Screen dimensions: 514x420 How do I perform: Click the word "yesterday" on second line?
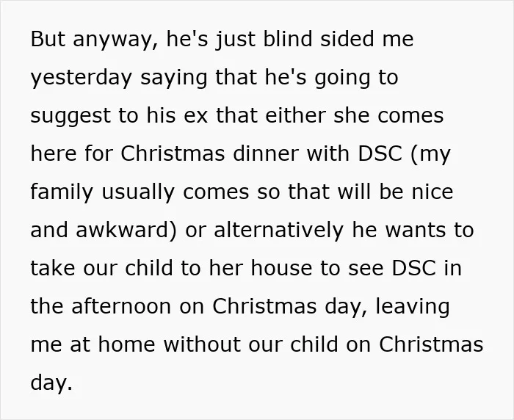(x=82, y=79)
